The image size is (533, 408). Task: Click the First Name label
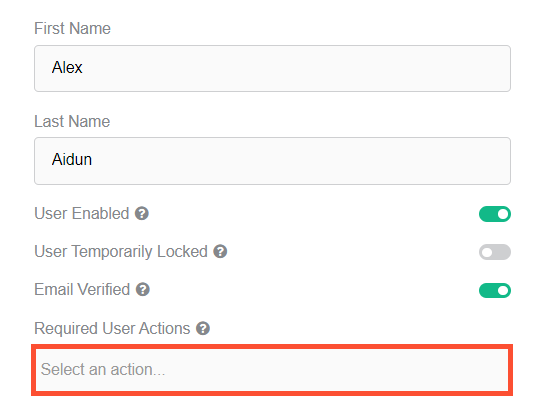point(72,28)
